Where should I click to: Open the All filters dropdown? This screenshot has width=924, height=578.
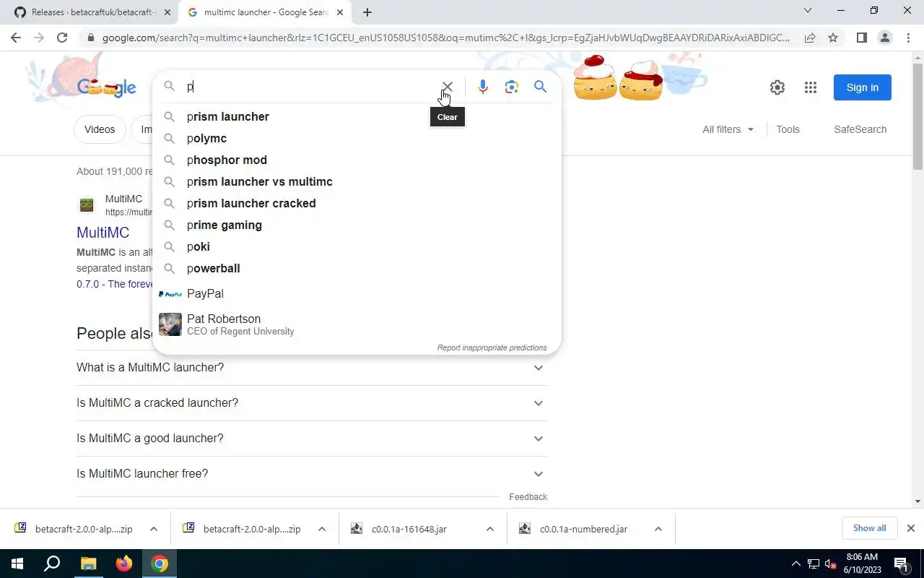[x=728, y=129]
